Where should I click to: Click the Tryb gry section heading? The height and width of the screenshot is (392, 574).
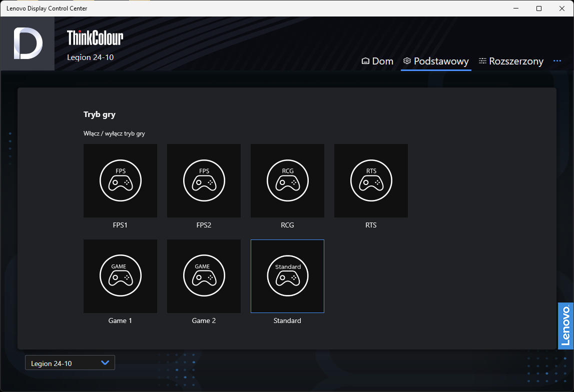pos(100,114)
